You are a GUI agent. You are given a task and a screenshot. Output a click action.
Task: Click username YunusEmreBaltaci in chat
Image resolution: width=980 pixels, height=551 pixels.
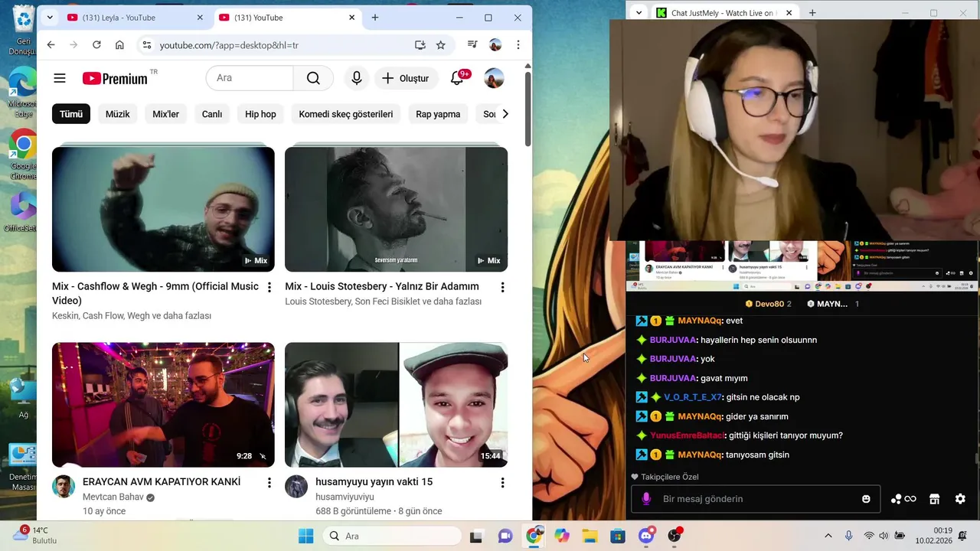tap(687, 435)
